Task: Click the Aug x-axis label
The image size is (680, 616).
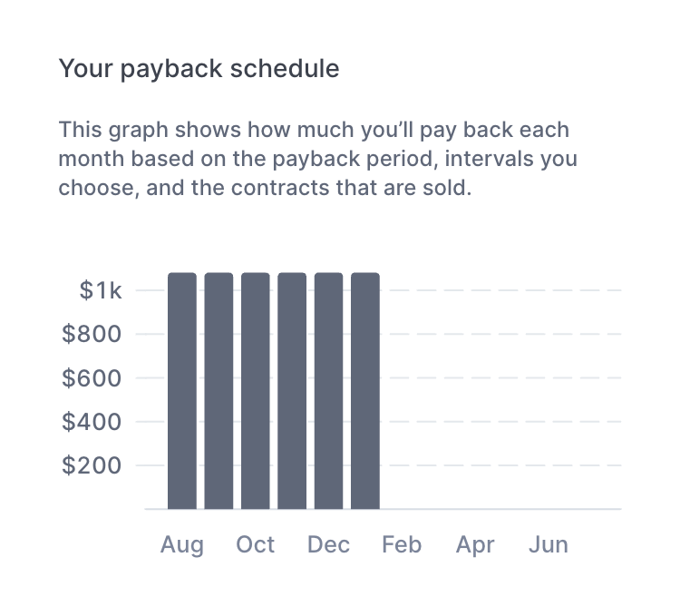Action: tap(182, 544)
